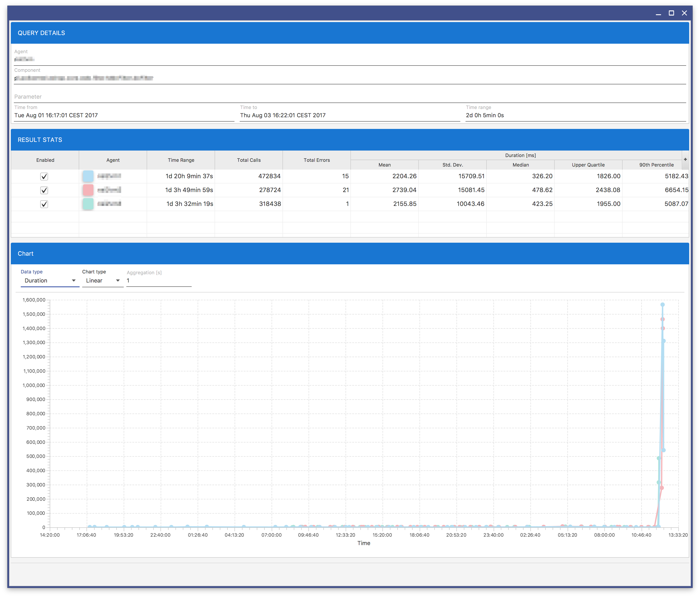Uncheck Enabled for the 278724 calls row
Screen dimensions: 700x597
(44, 190)
